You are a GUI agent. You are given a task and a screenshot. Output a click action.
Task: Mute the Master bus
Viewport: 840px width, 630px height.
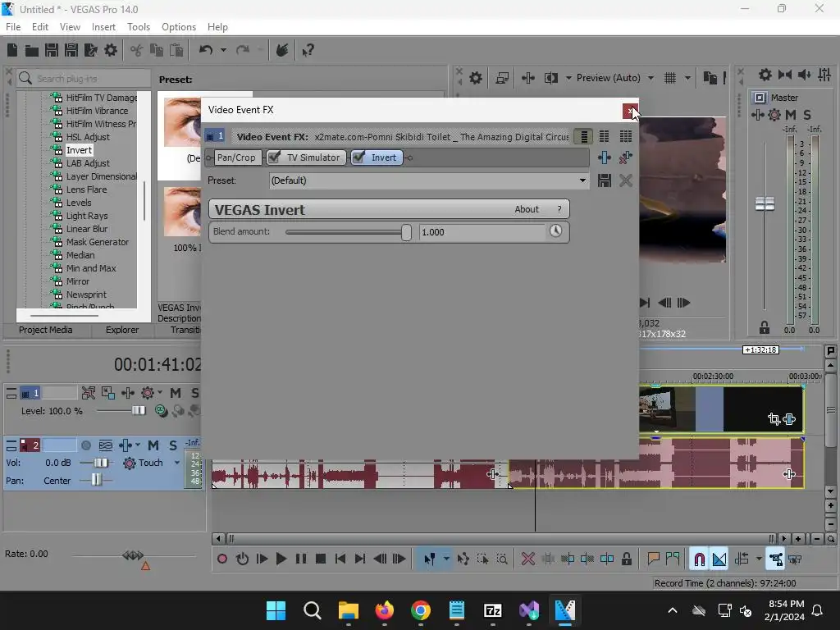click(x=790, y=115)
